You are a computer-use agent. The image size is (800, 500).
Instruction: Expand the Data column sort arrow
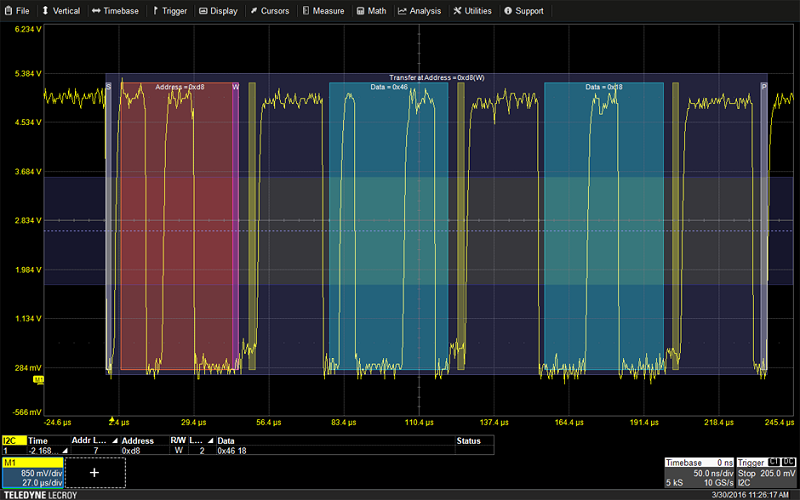pos(212,441)
